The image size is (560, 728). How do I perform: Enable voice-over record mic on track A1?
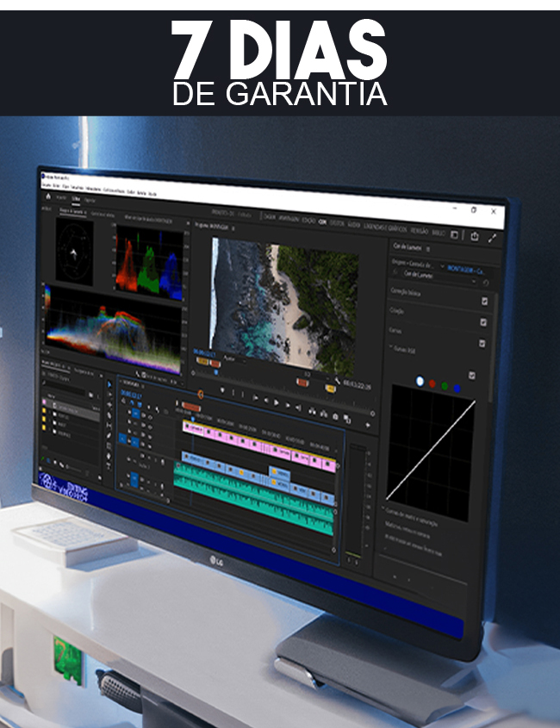[x=163, y=462]
